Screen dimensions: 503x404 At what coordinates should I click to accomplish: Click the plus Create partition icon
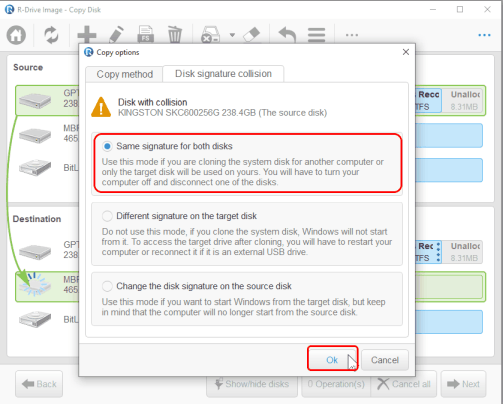point(87,35)
